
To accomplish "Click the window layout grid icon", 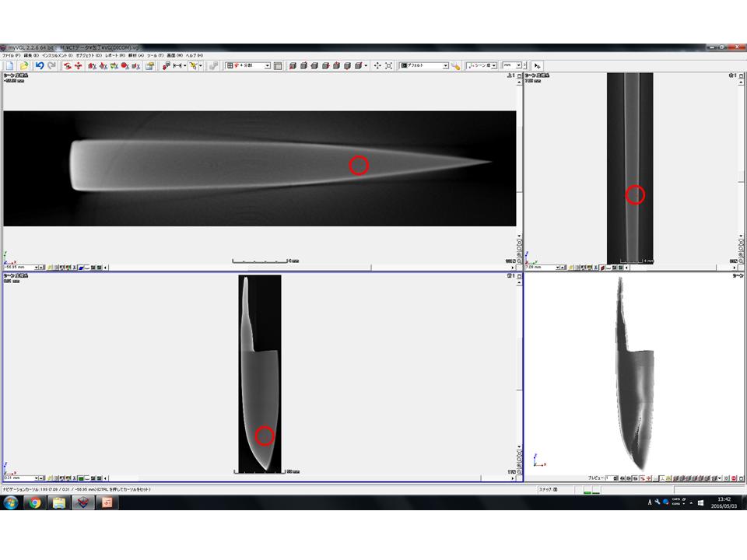I will 279,66.
